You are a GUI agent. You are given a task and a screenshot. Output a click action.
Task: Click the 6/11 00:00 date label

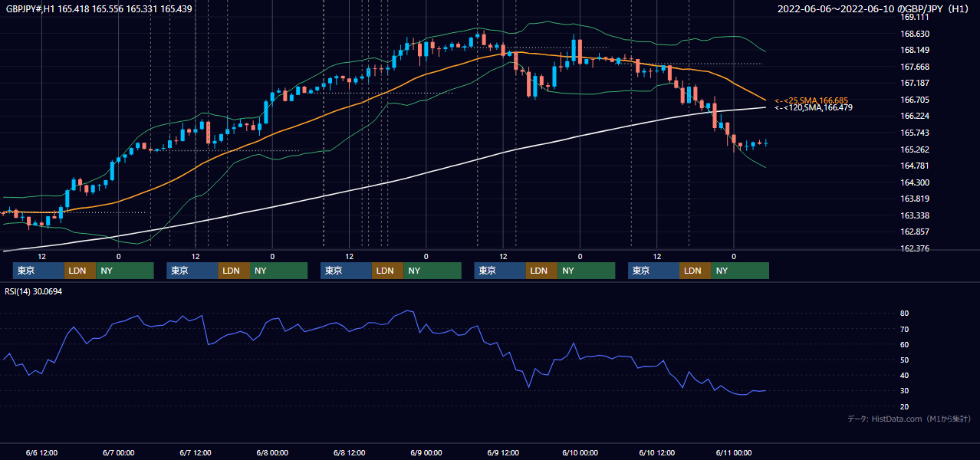pos(734,452)
